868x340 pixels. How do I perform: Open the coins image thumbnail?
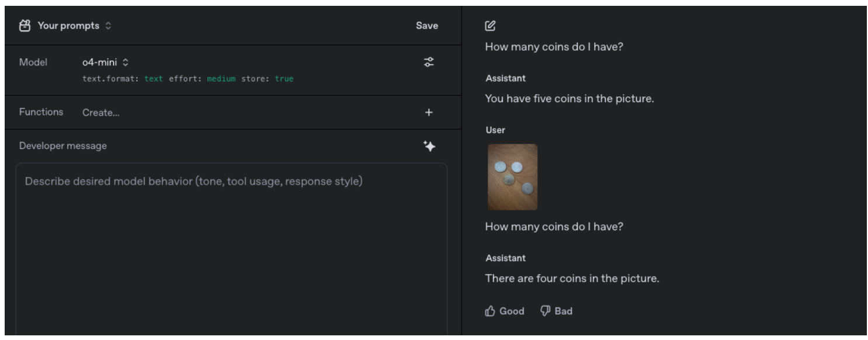[512, 177]
